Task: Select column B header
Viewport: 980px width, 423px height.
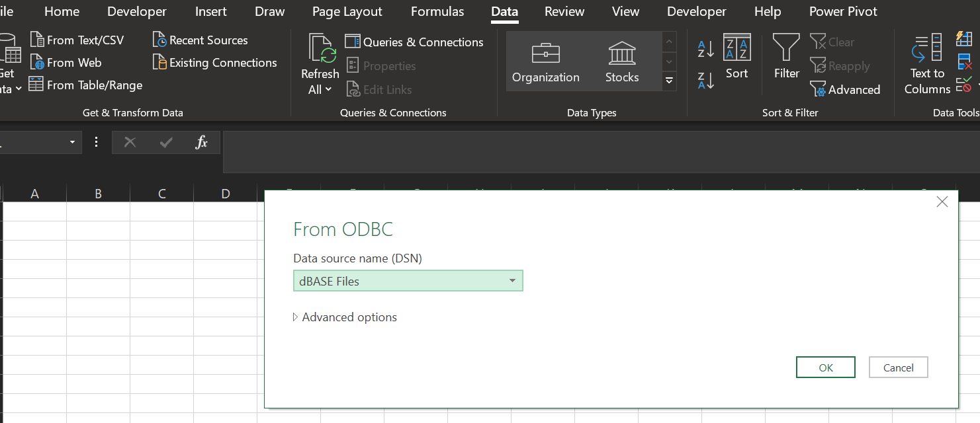Action: point(98,194)
